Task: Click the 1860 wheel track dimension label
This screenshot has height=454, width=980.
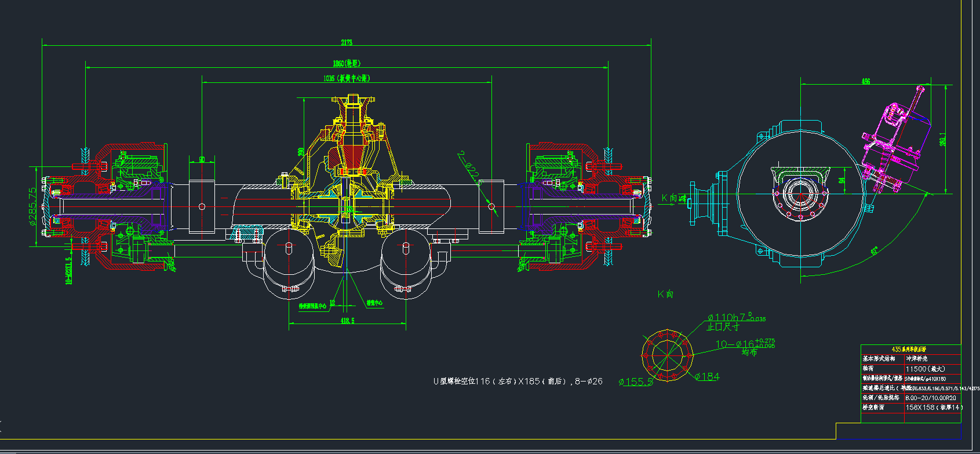Action: click(x=346, y=63)
